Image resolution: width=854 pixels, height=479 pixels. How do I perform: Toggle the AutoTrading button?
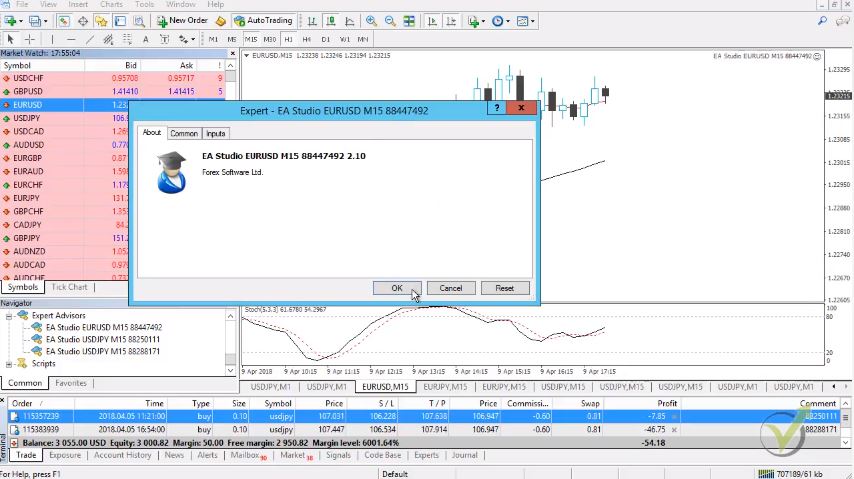pos(264,21)
